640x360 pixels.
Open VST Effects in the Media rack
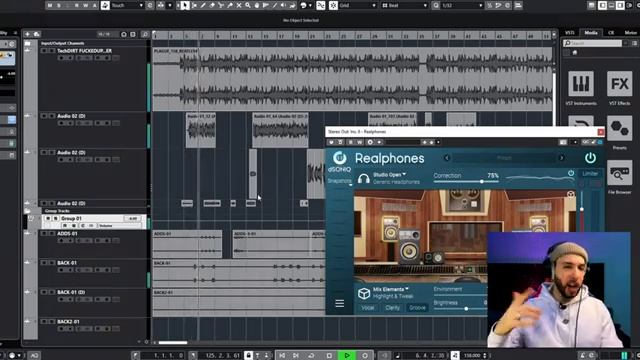coord(620,84)
